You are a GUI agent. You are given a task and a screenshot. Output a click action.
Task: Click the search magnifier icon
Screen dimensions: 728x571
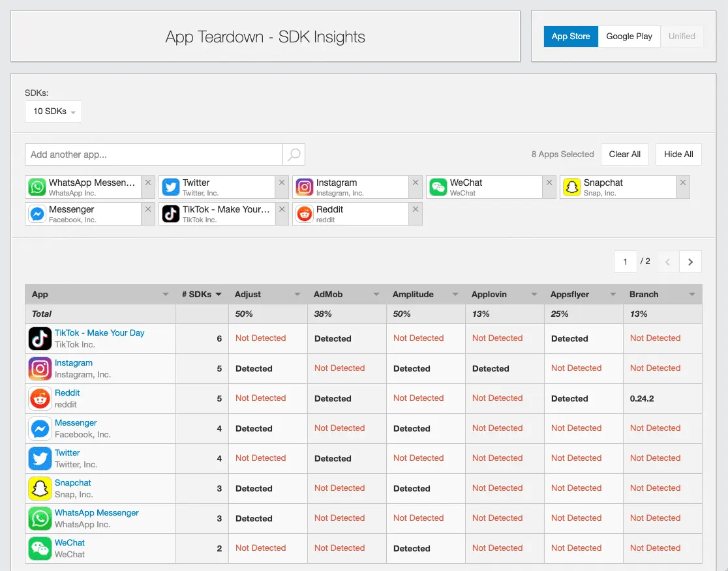294,154
